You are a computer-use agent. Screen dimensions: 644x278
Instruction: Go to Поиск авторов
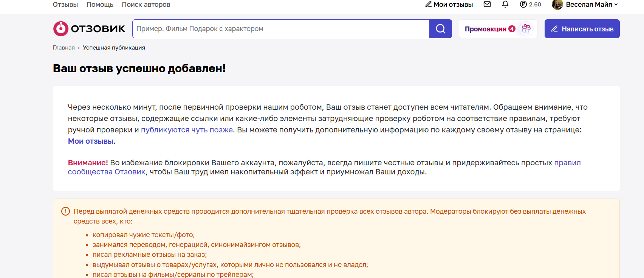point(146,5)
